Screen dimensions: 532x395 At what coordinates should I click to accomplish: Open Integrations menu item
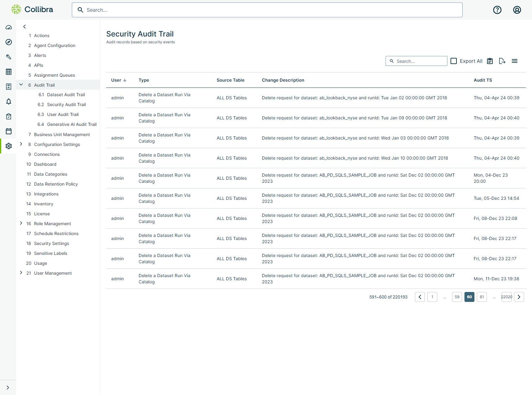46,194
